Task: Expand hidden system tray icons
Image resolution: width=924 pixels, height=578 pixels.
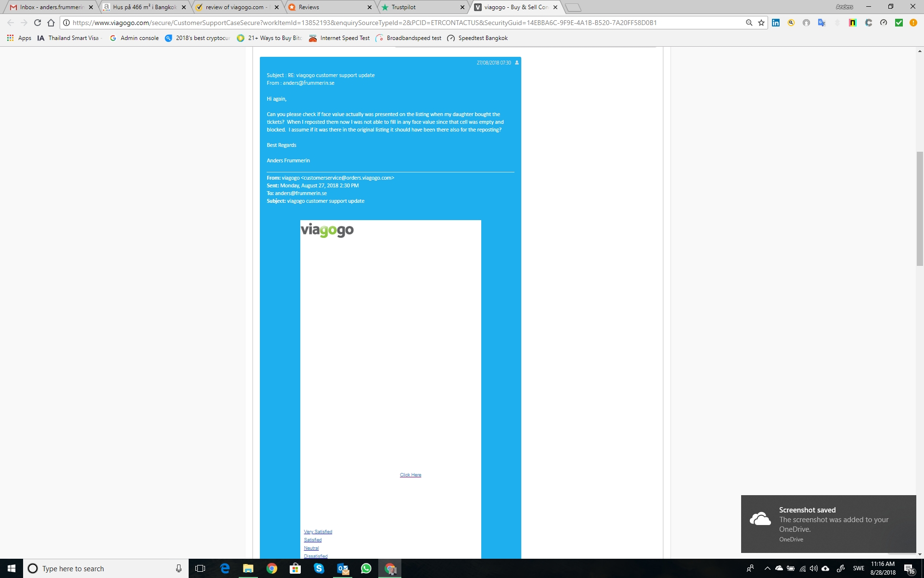Action: click(767, 568)
